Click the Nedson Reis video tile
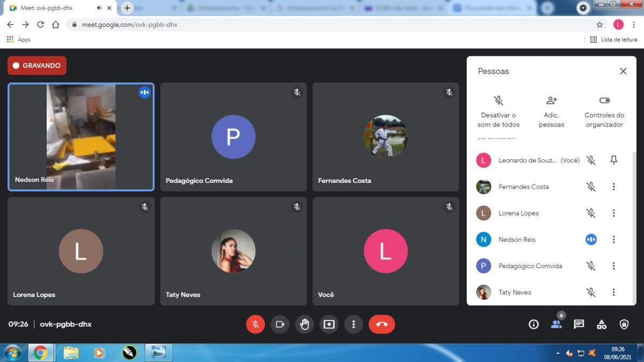The height and width of the screenshot is (362, 644). pyautogui.click(x=81, y=137)
